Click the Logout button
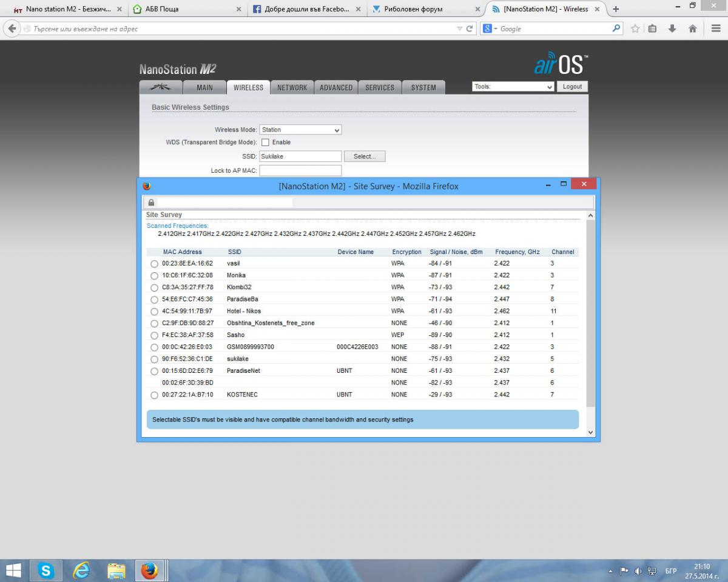This screenshot has width=728, height=582. [x=572, y=87]
